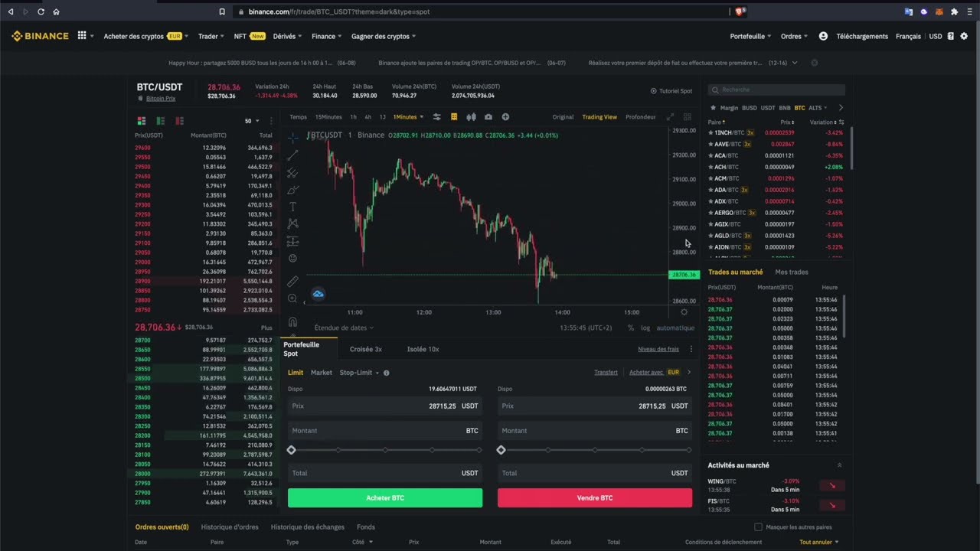Show only buy orders in order book
Image resolution: width=980 pixels, height=551 pixels.
pyautogui.click(x=161, y=121)
